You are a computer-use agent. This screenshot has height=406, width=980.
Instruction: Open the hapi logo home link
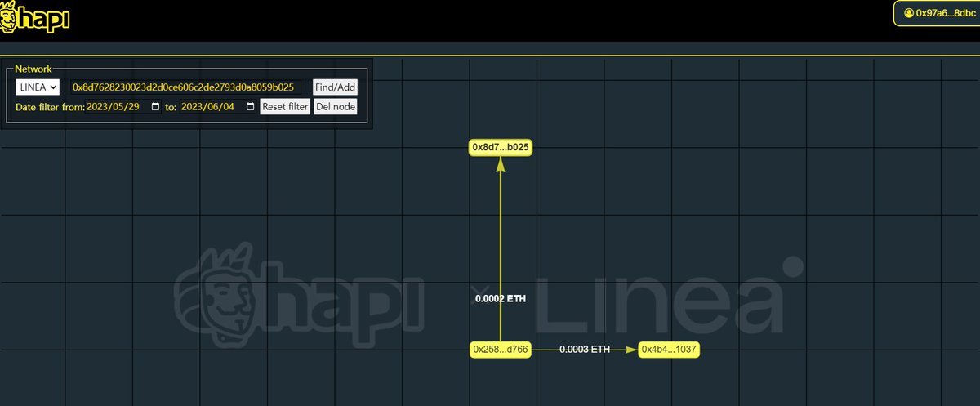(x=35, y=16)
